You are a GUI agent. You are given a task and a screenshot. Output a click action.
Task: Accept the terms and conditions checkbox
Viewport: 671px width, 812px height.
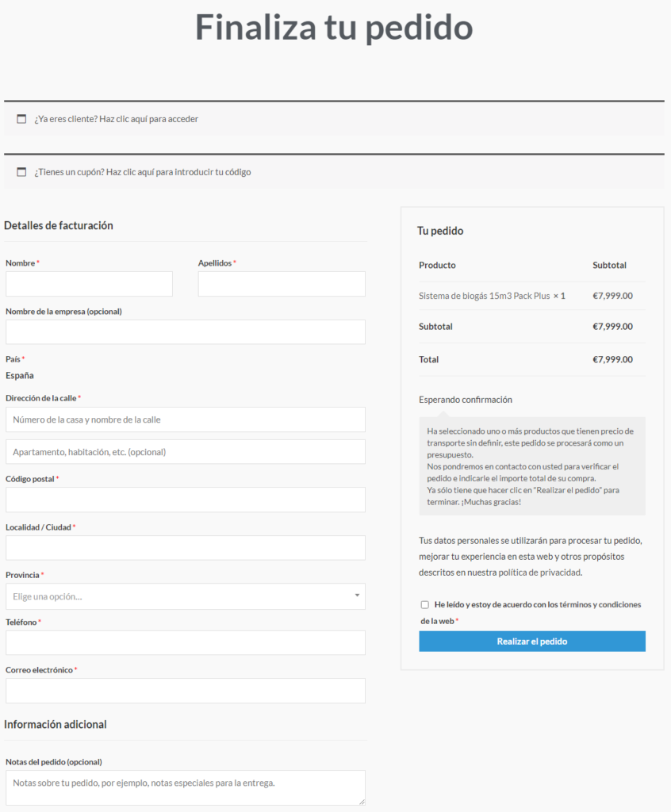tap(425, 604)
